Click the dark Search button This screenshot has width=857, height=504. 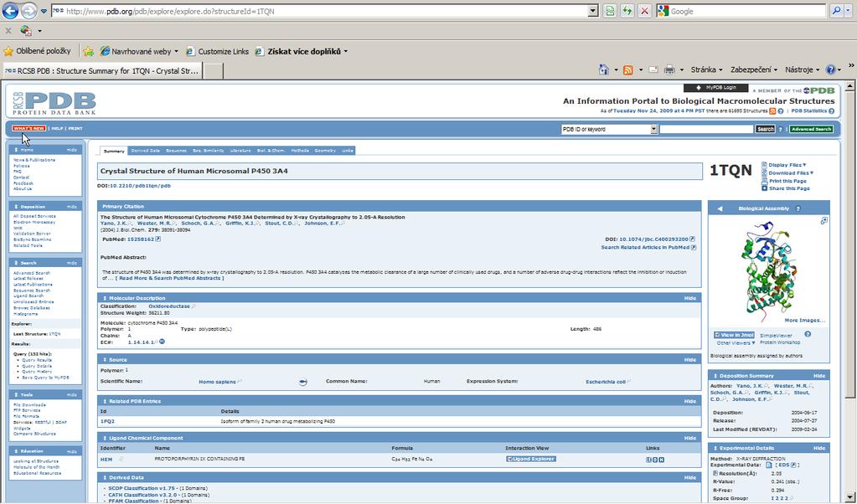pyautogui.click(x=765, y=130)
